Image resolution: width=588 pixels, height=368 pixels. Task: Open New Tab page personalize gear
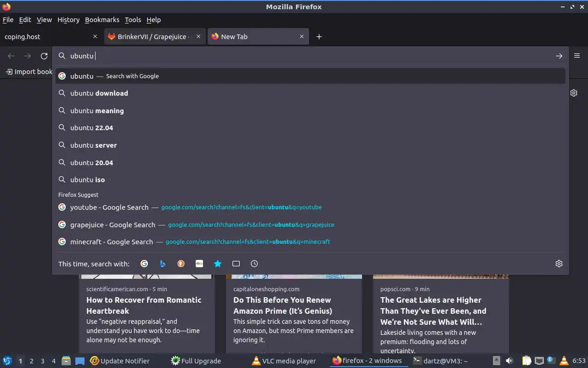tap(574, 93)
